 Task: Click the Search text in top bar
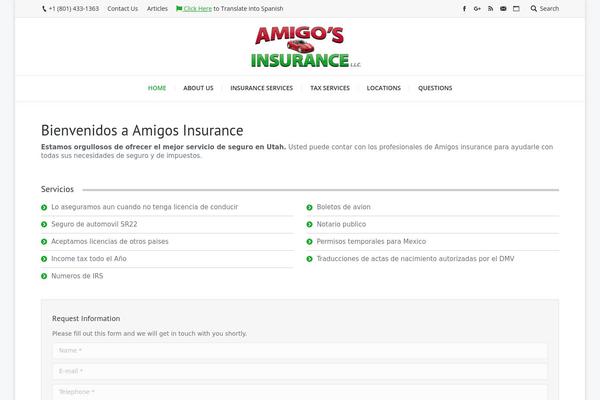(x=549, y=8)
